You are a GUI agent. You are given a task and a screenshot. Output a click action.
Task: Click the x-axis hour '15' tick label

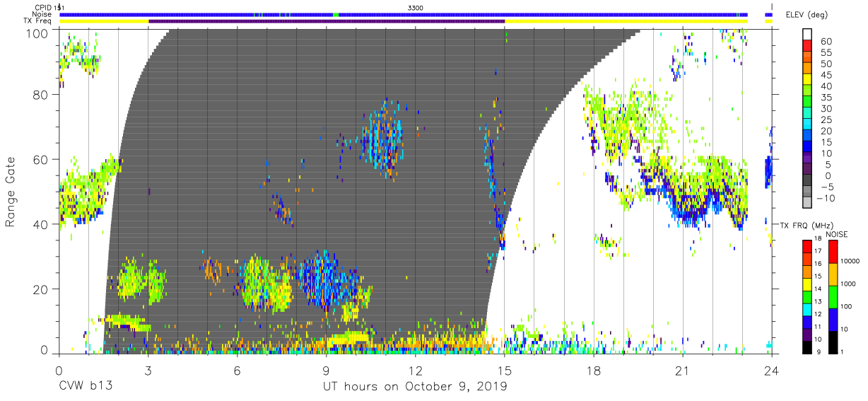[505, 370]
